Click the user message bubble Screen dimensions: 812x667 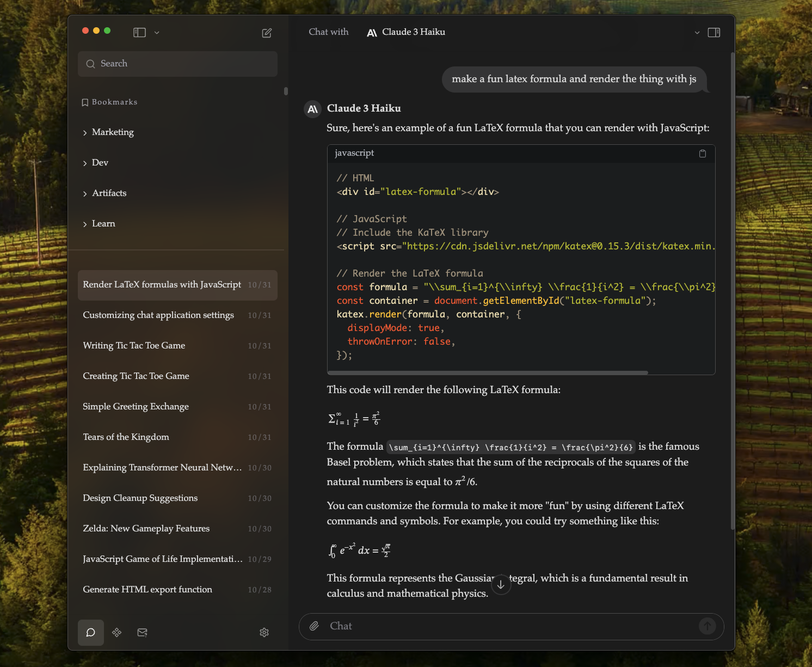tap(574, 79)
